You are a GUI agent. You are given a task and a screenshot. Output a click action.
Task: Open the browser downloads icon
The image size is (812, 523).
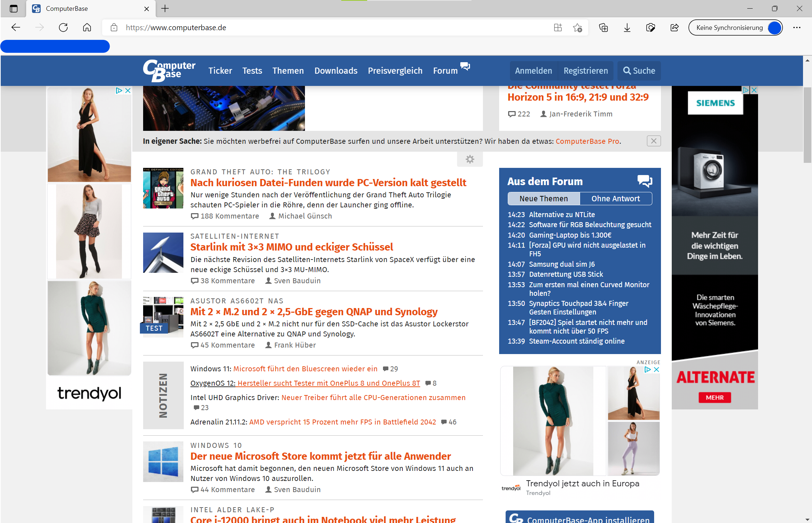tap(627, 28)
